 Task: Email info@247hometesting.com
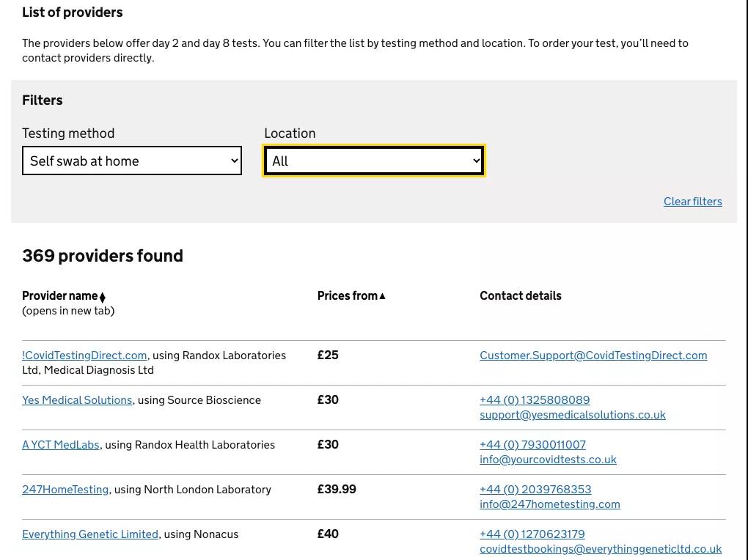[x=550, y=505]
